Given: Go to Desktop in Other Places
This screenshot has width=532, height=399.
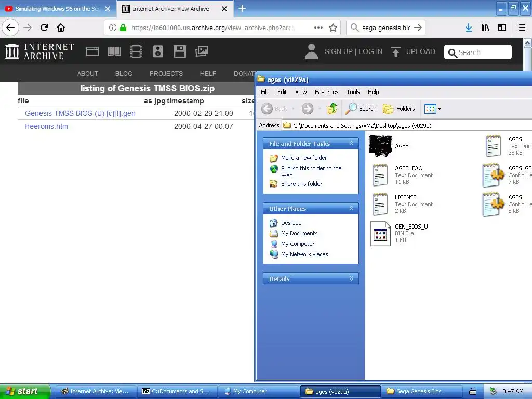Looking at the screenshot, I should (291, 223).
